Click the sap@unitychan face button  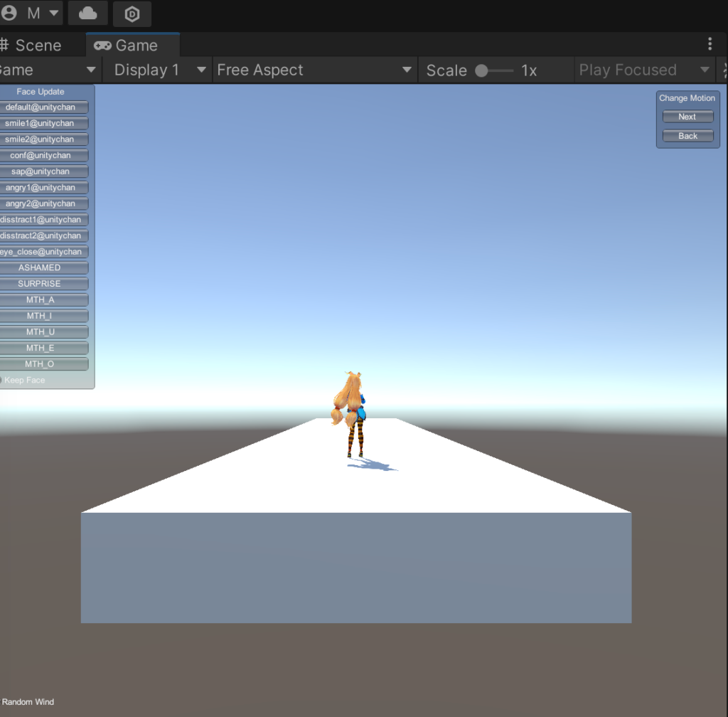tap(43, 171)
